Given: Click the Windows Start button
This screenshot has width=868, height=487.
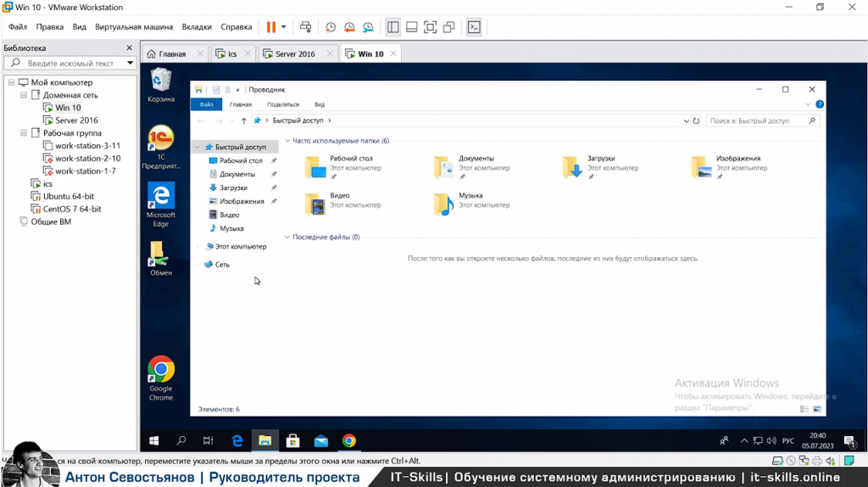Looking at the screenshot, I should coord(154,440).
